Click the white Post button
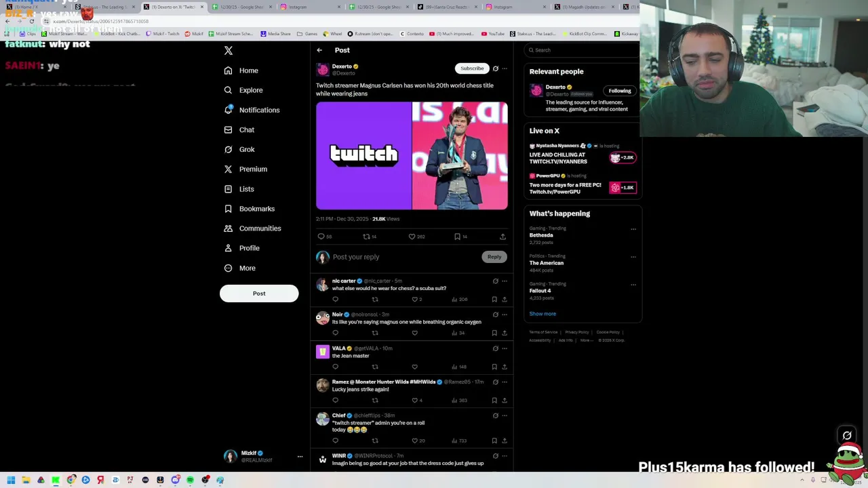The height and width of the screenshot is (488, 868). [259, 293]
